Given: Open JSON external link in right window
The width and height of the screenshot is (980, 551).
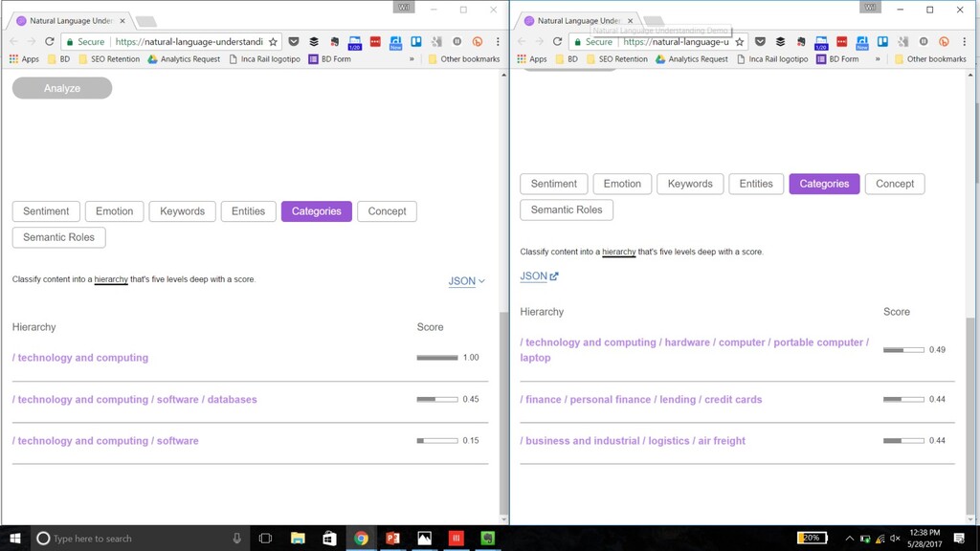Looking at the screenshot, I should tap(539, 276).
